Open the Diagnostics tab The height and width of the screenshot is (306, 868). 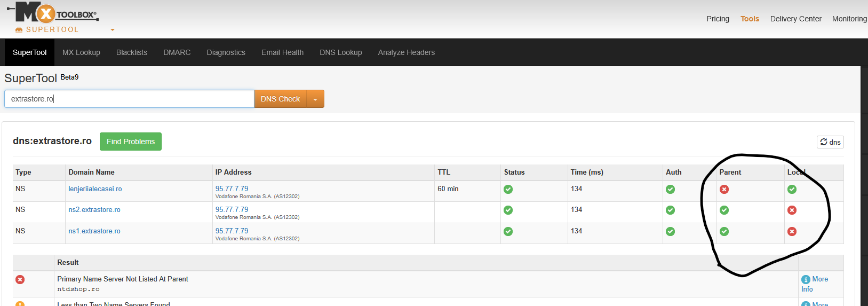[x=226, y=52]
